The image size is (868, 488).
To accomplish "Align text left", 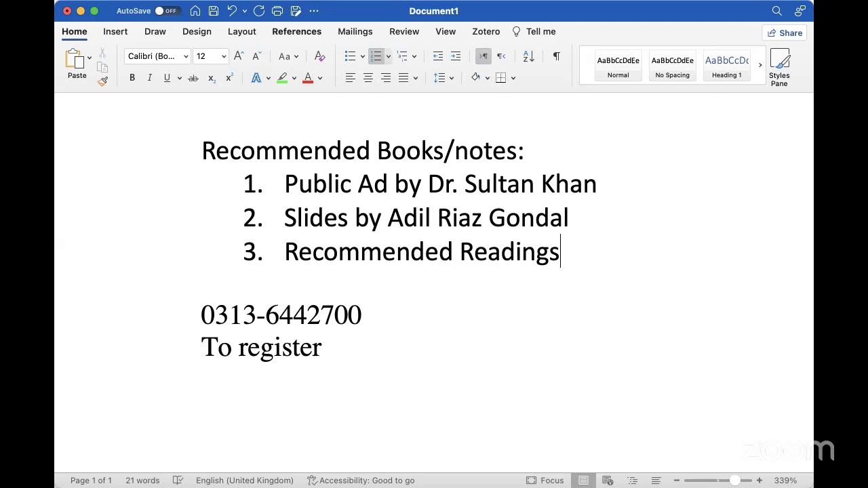I will (350, 78).
